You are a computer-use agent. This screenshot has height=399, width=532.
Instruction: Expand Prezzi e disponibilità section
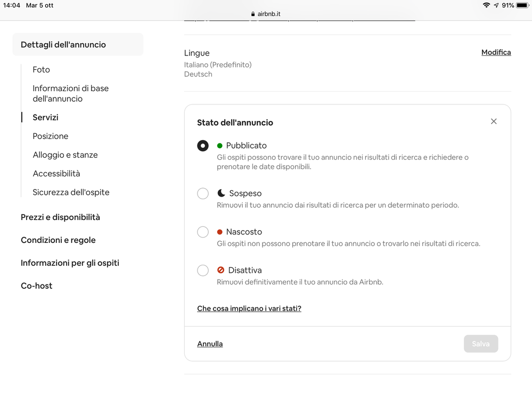pyautogui.click(x=60, y=217)
